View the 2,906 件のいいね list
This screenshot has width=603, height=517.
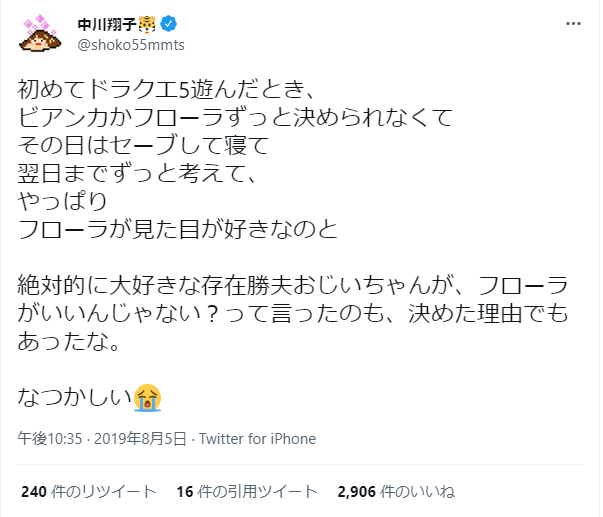[x=396, y=492]
